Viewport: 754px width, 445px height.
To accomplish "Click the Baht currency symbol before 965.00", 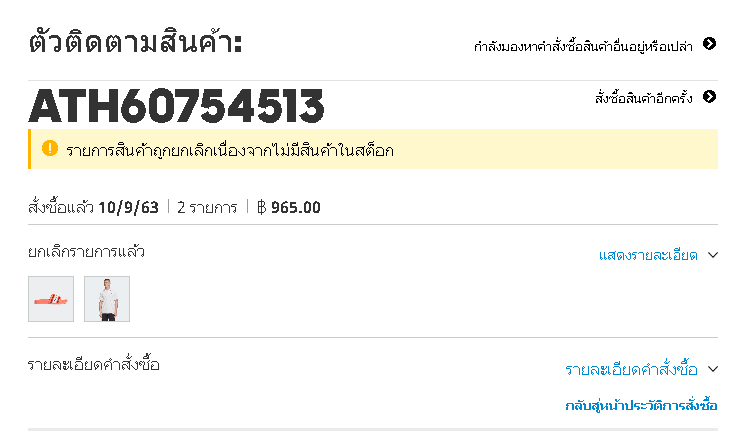I will click(261, 208).
